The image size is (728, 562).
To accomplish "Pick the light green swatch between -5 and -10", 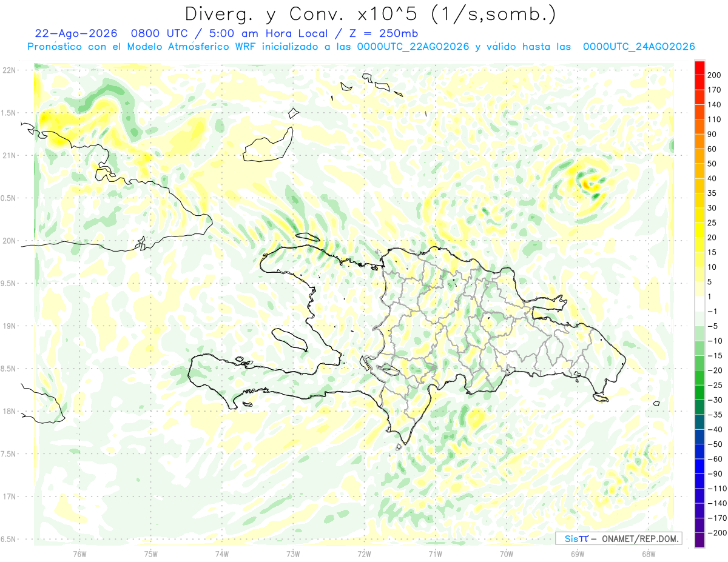I will click(699, 333).
